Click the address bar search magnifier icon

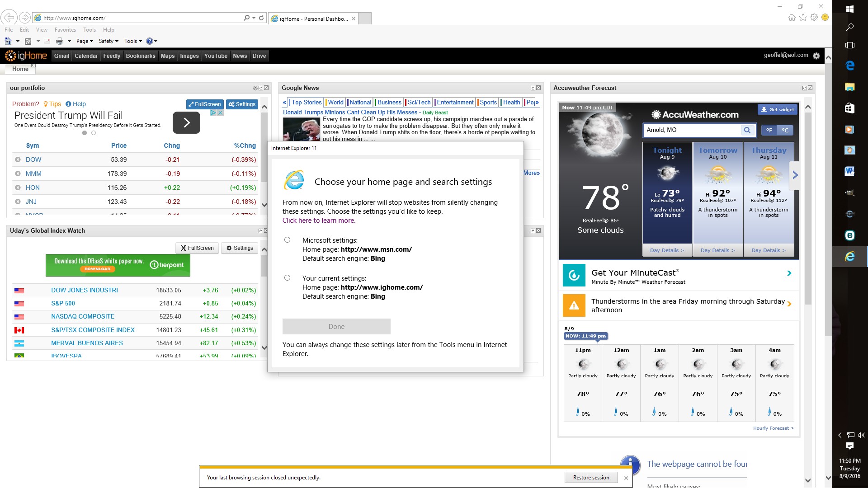(x=246, y=18)
